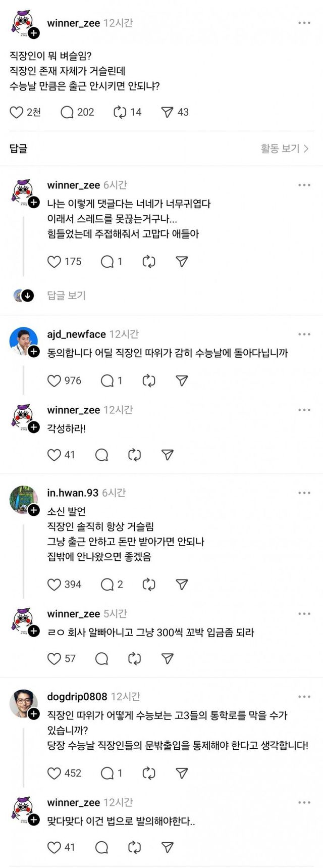Open more options on ajd_newface's comment

pyautogui.click(x=304, y=334)
